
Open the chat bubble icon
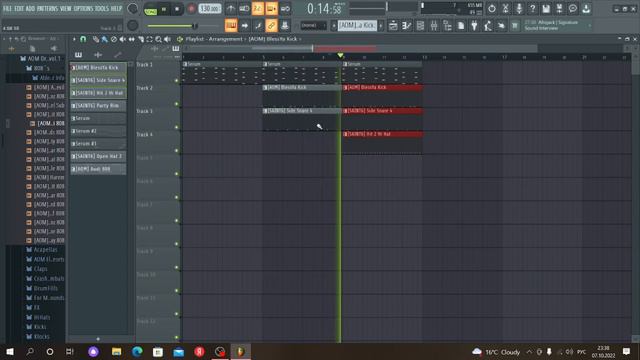573,9
